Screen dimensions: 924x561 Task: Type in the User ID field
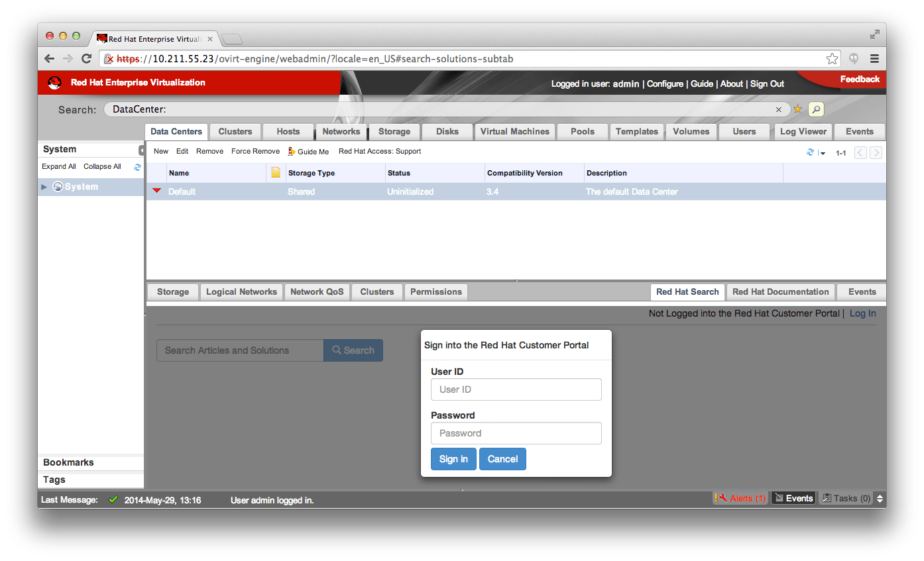(516, 389)
